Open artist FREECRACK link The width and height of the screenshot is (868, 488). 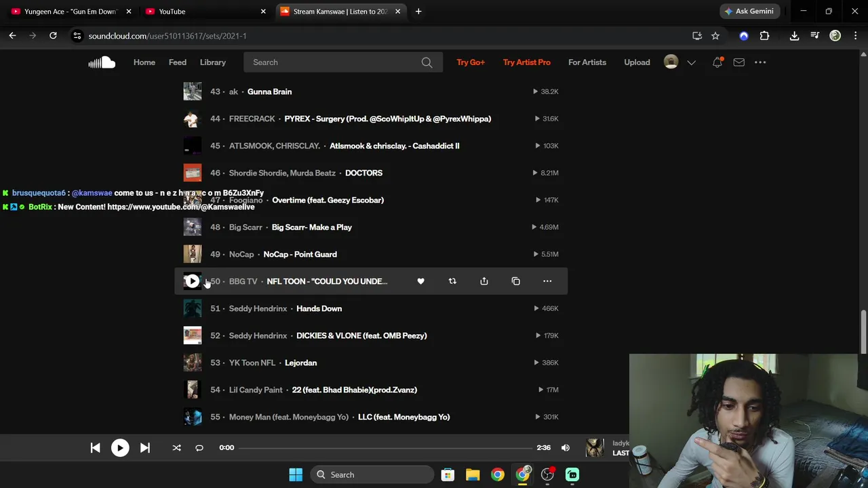tap(252, 119)
